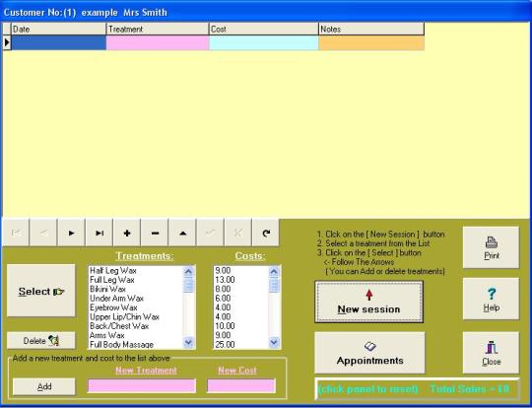Refresh data with the circular arrow button
The height and width of the screenshot is (408, 532).
266,233
